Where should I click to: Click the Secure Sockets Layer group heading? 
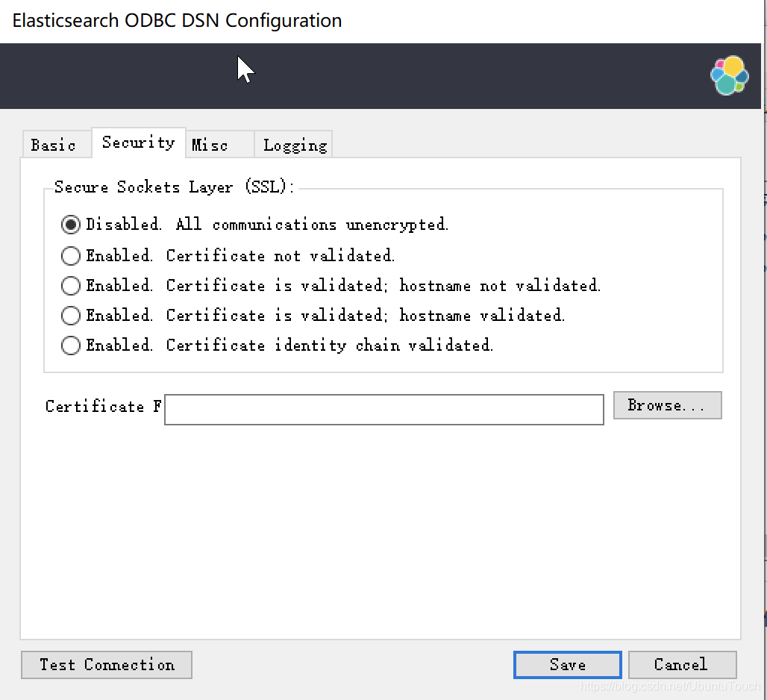(175, 187)
